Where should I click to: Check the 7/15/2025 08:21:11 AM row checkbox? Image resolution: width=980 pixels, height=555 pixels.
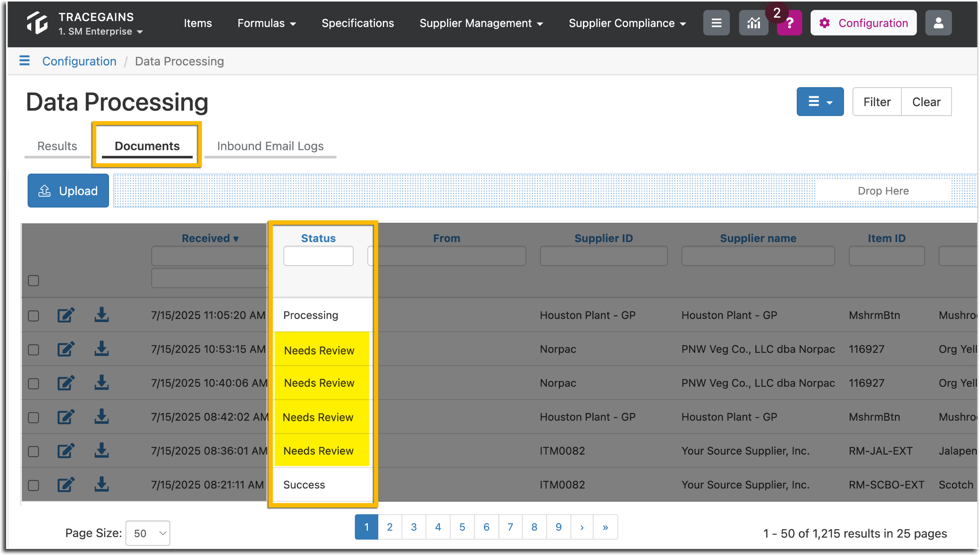pyautogui.click(x=34, y=486)
